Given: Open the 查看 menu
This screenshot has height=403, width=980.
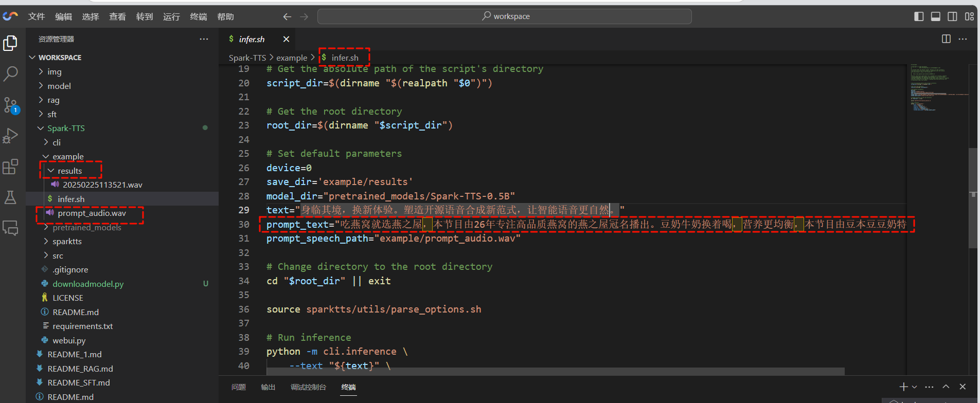Looking at the screenshot, I should [x=117, y=16].
